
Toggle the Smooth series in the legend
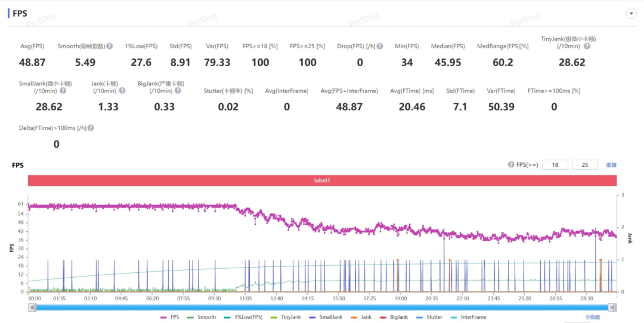pyautogui.click(x=202, y=317)
